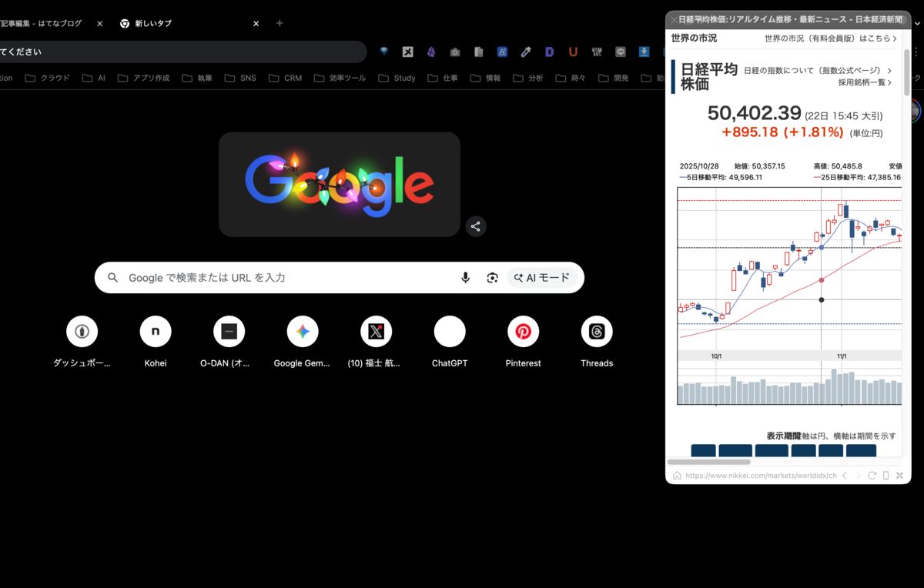This screenshot has height=588, width=924.
Task: Click the share doodle icon
Action: pyautogui.click(x=476, y=226)
